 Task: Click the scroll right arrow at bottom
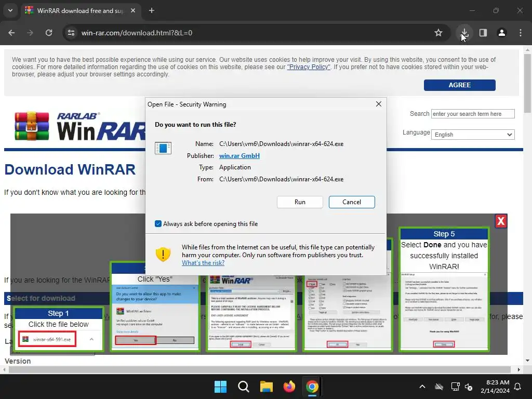519,369
